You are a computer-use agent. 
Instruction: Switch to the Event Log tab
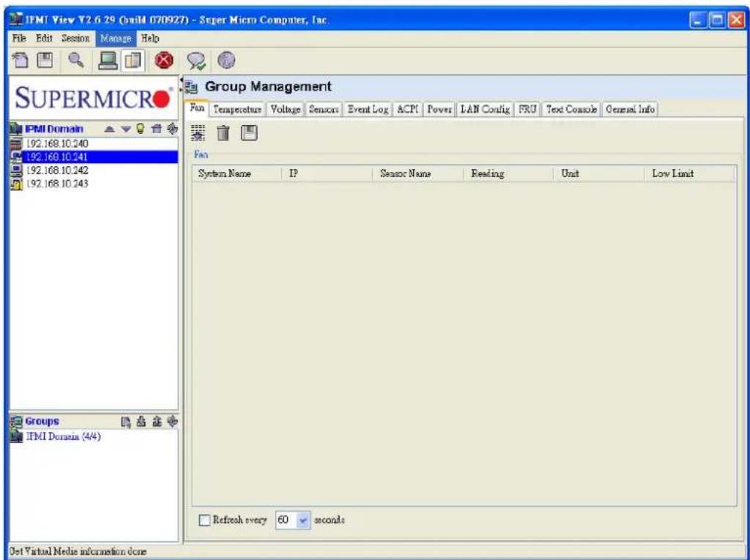(x=368, y=110)
